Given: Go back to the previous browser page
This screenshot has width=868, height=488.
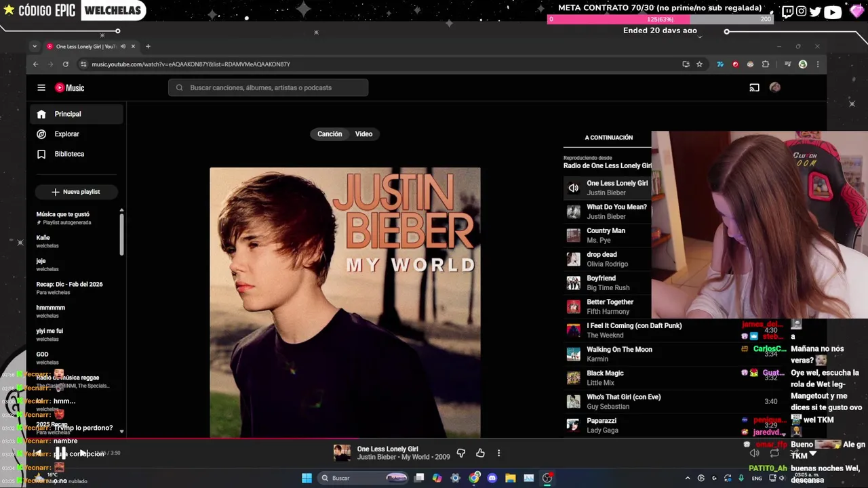Looking at the screenshot, I should pyautogui.click(x=35, y=64).
